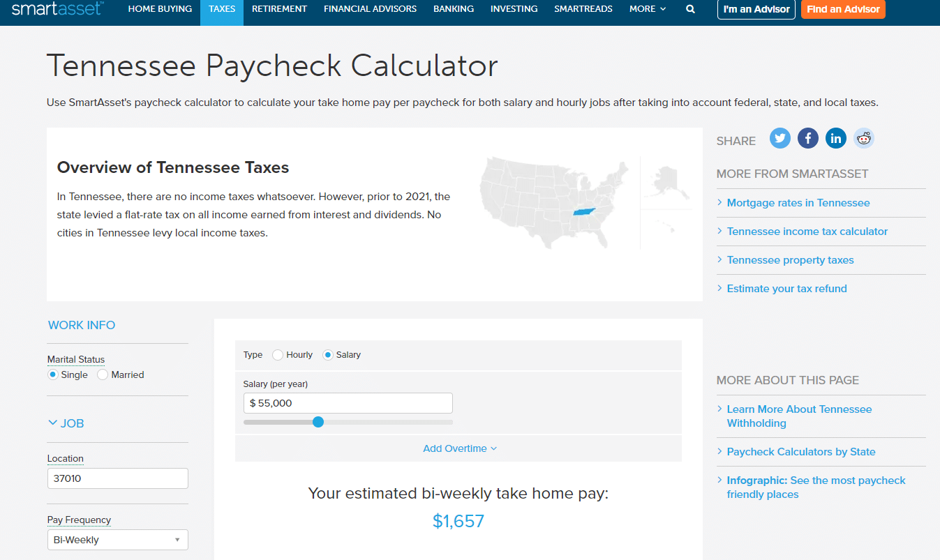The image size is (940, 560).
Task: Click the I'm an Advisor button
Action: click(756, 9)
